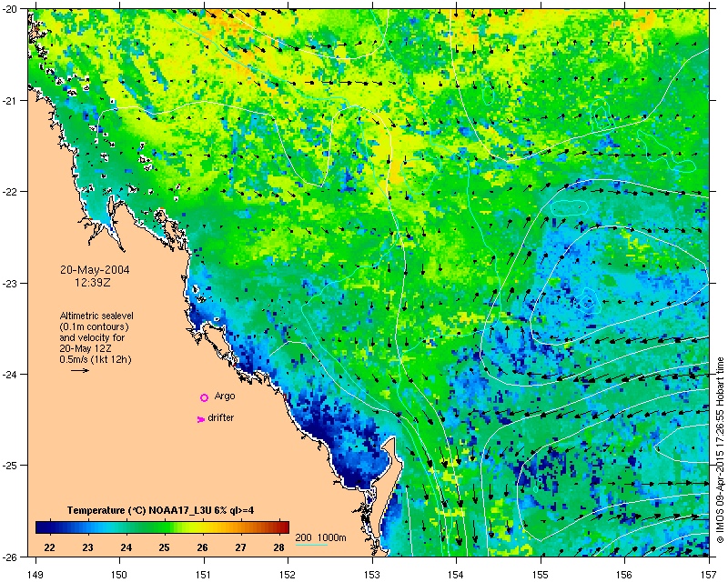Click longitude axis label 155

click(541, 575)
